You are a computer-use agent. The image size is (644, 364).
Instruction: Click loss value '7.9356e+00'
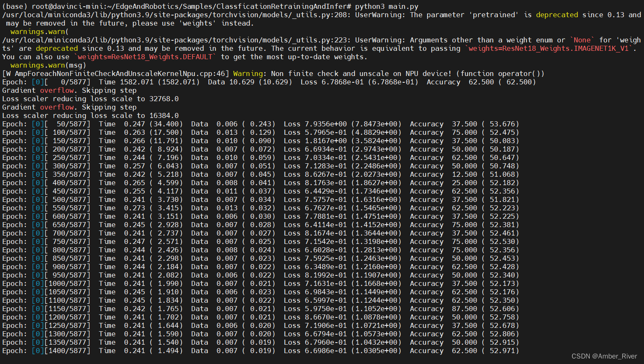coord(326,124)
